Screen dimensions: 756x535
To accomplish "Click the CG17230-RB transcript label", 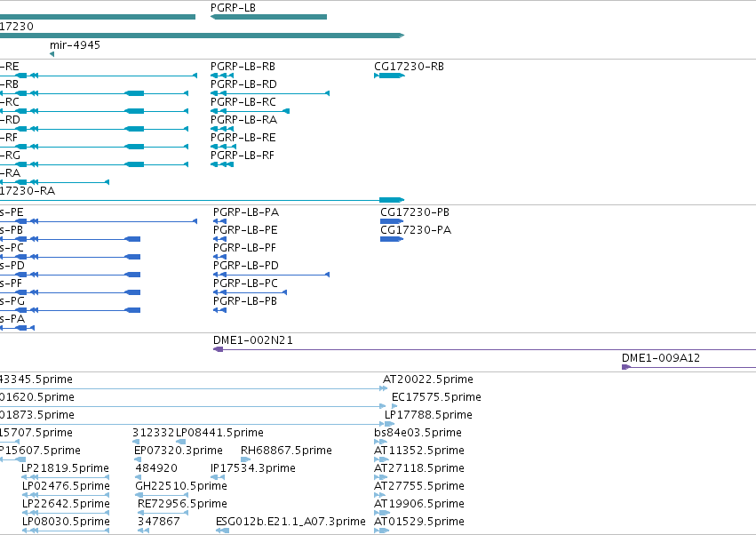I will click(x=409, y=67).
